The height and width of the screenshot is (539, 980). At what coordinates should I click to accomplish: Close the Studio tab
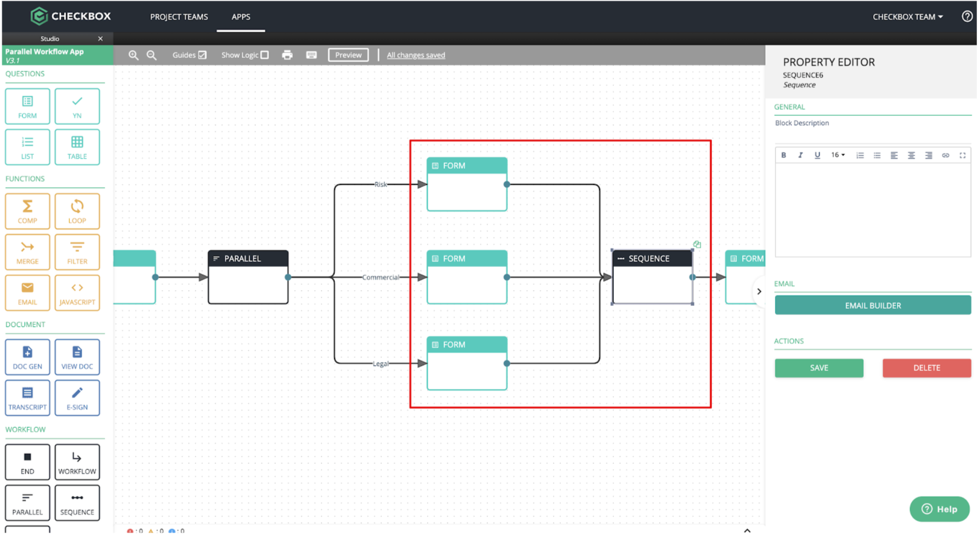100,38
